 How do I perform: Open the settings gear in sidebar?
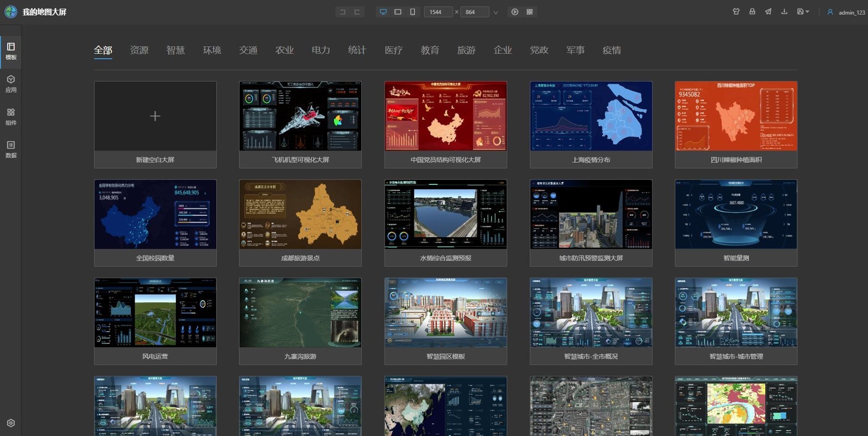click(x=11, y=423)
